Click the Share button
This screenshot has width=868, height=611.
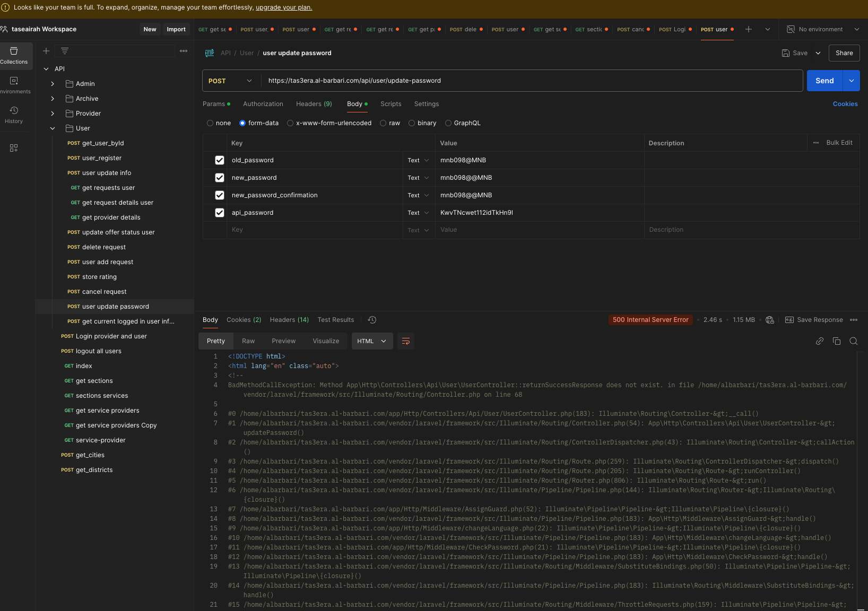click(x=844, y=53)
